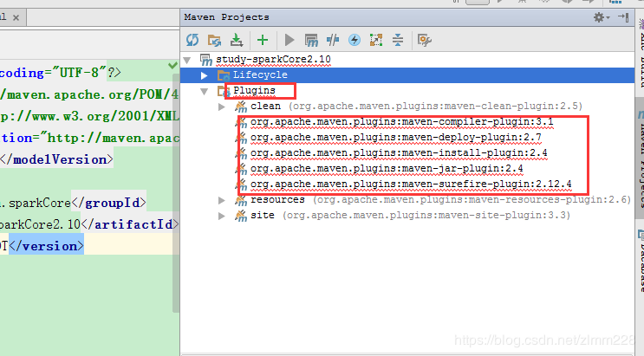Click the Lifecycle folder icon

(224, 75)
